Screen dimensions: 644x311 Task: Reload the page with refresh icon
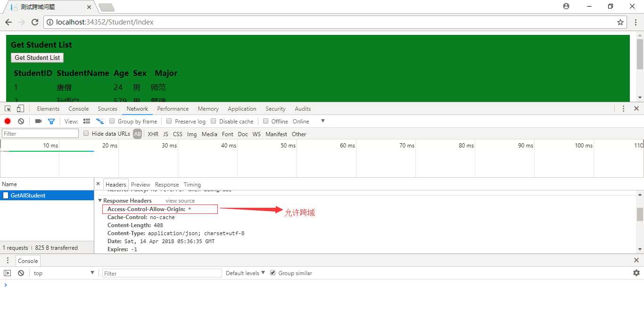(34, 22)
